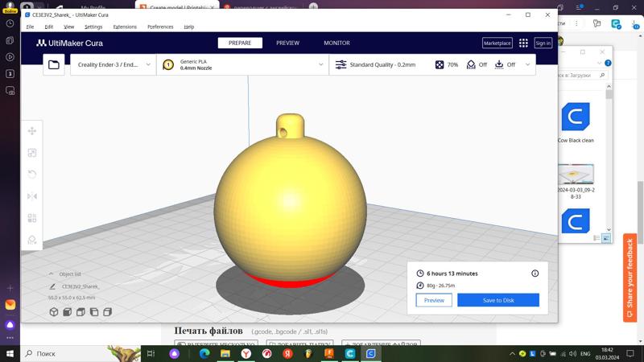Select the Mirror tool in Cura sidebar
The height and width of the screenshot is (362, 644).
[32, 196]
